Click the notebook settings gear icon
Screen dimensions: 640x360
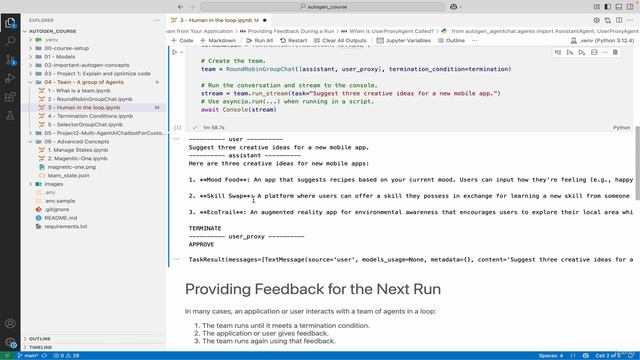point(596,20)
